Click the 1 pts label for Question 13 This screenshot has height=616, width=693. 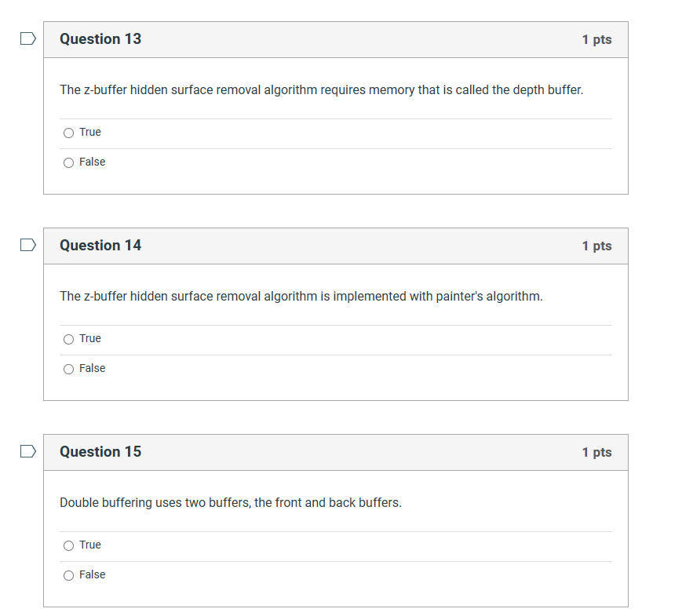click(597, 38)
